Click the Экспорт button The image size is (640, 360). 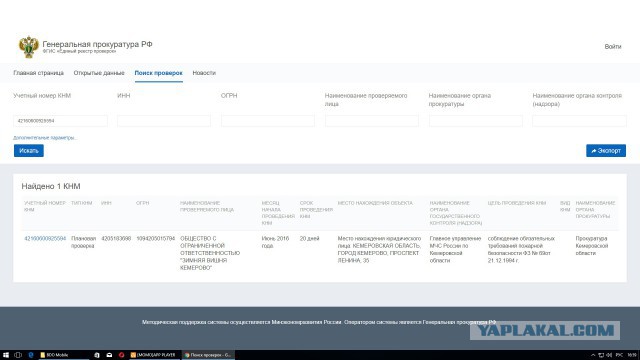[x=606, y=151]
